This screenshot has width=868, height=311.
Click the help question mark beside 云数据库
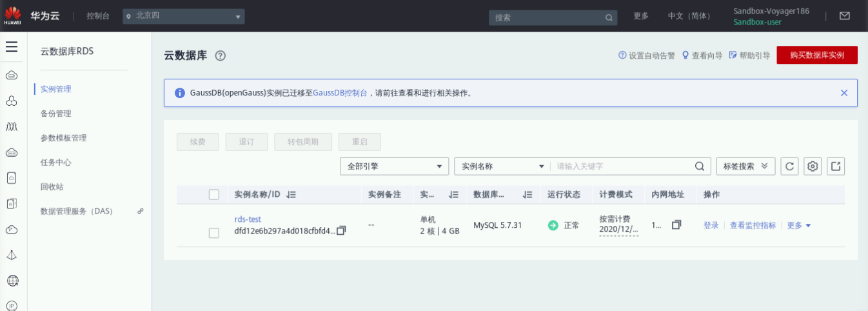pyautogui.click(x=220, y=55)
